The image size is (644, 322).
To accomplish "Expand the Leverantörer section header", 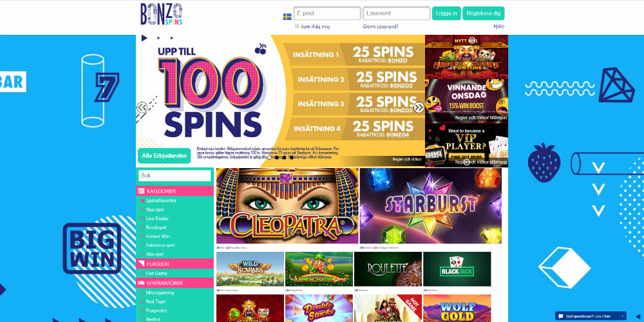I will point(175,283).
